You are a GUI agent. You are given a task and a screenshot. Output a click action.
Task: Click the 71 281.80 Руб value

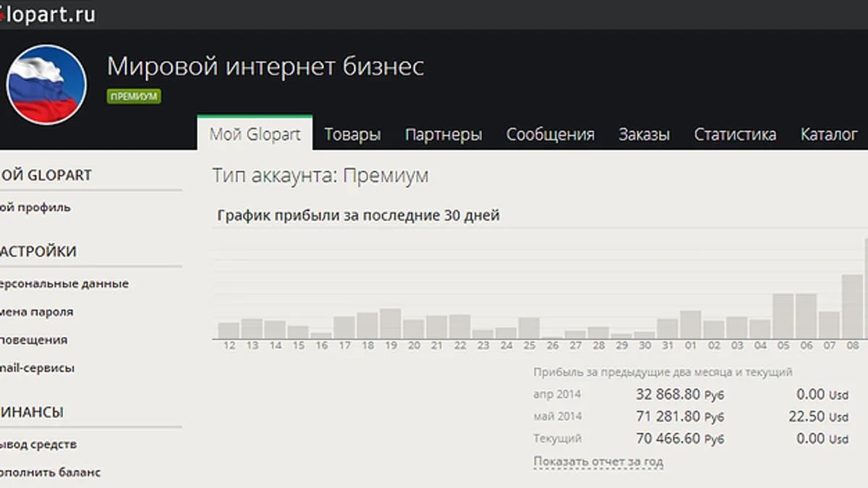pos(680,416)
